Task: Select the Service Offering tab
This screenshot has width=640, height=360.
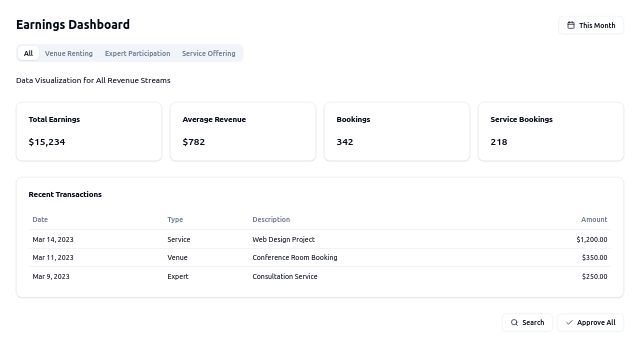Action: tap(209, 53)
